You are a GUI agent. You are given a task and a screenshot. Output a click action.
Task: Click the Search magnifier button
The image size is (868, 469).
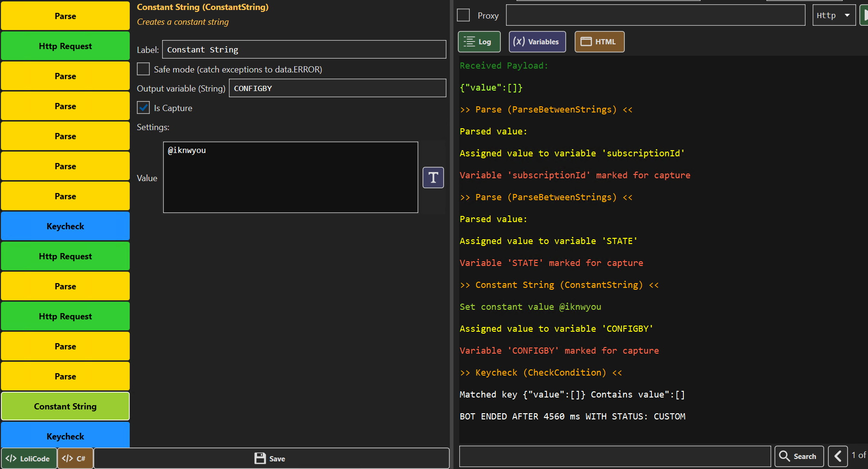799,456
